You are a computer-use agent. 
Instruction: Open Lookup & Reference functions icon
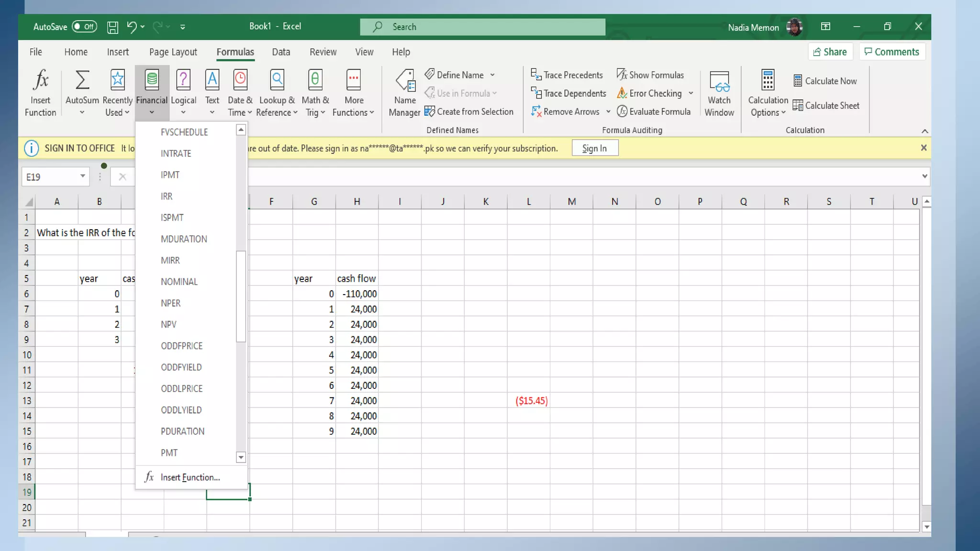[277, 80]
